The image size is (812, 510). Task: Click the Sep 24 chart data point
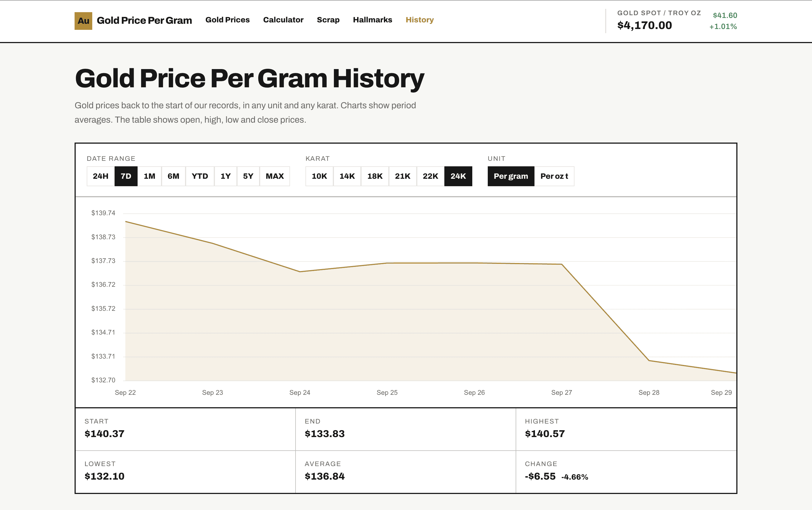click(300, 272)
